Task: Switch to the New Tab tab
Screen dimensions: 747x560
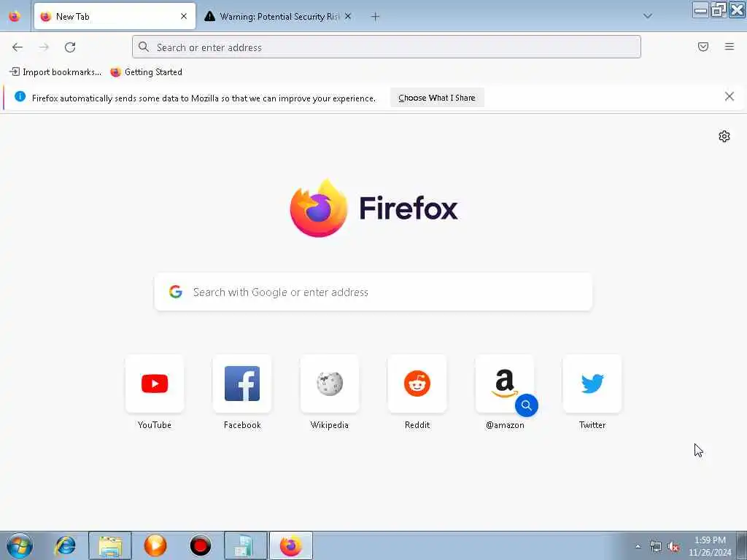Action: (115, 16)
